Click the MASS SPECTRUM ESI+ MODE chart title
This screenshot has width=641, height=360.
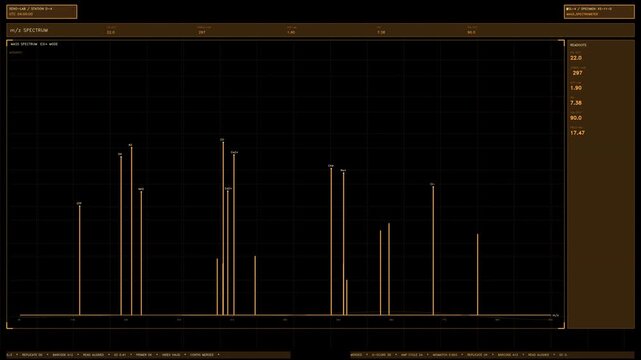coord(34,44)
